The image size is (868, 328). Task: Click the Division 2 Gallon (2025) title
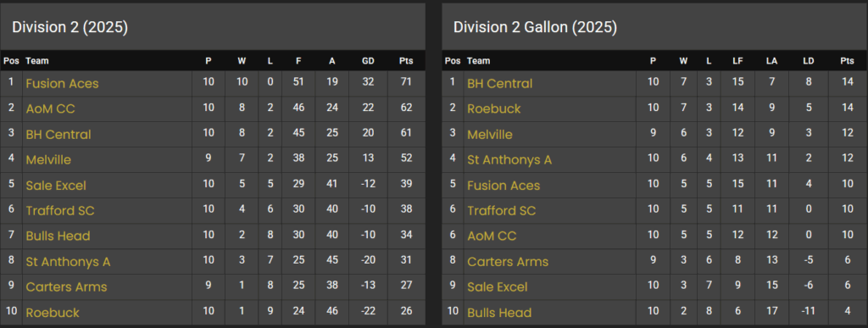pyautogui.click(x=536, y=27)
